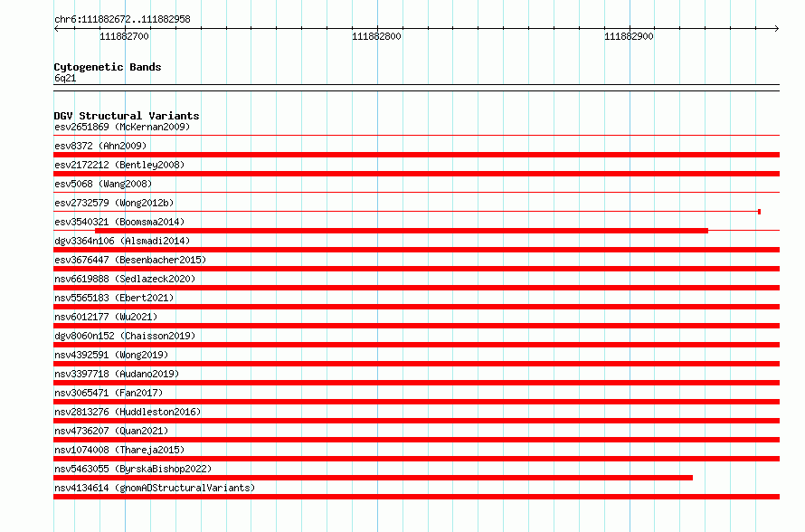This screenshot has height=532, width=805.
Task: Click the 111882900 ruler position label
Action: [x=629, y=36]
